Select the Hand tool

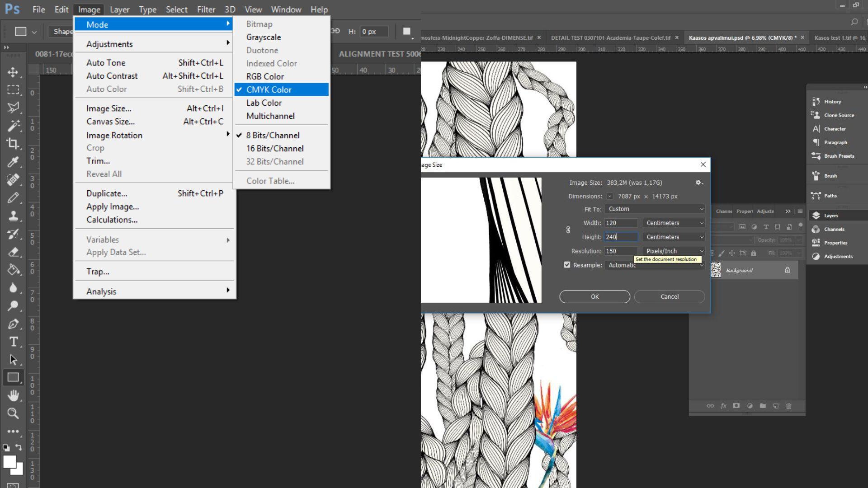pos(14,395)
